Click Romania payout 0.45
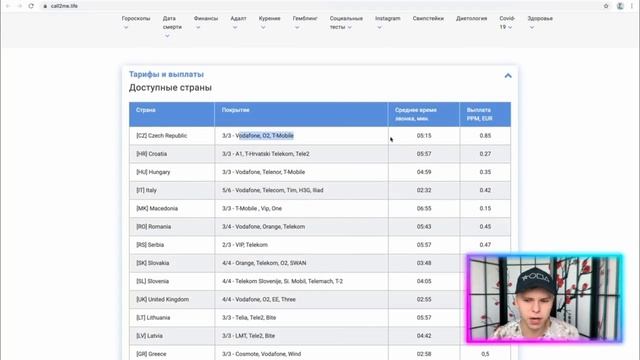The image size is (640, 360). [485, 227]
